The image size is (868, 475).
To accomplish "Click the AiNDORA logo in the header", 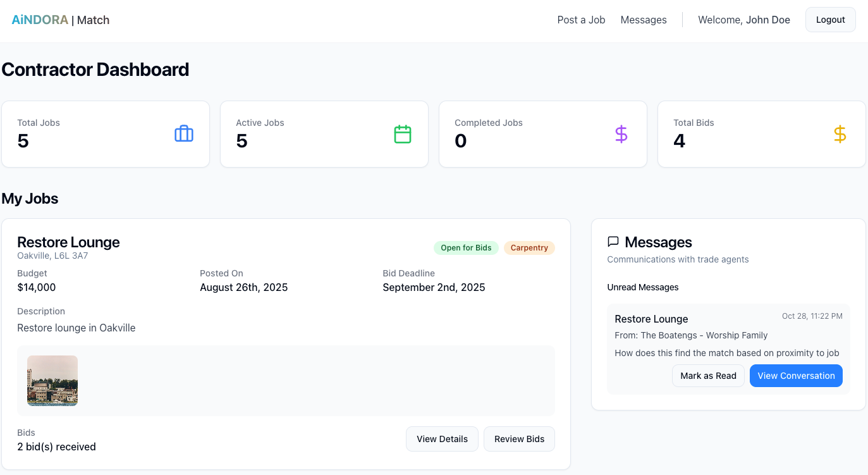I will 40,20.
